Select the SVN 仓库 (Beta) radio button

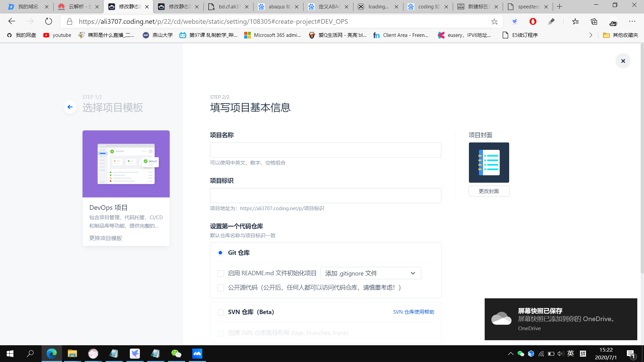click(220, 312)
